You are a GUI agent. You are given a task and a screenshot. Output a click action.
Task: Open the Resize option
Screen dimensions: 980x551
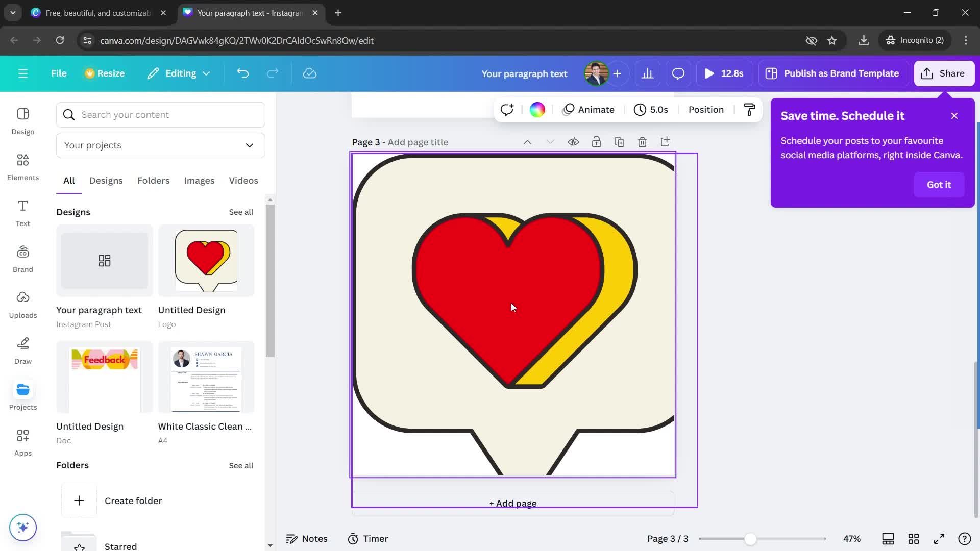[x=104, y=73]
